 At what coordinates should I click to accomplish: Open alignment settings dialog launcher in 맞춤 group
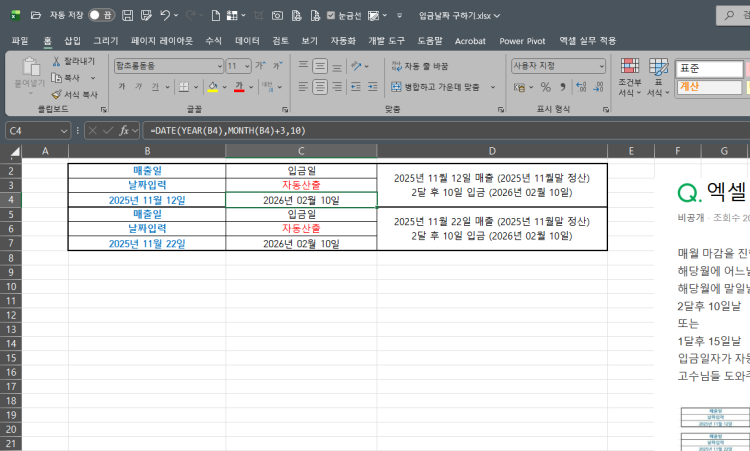501,110
